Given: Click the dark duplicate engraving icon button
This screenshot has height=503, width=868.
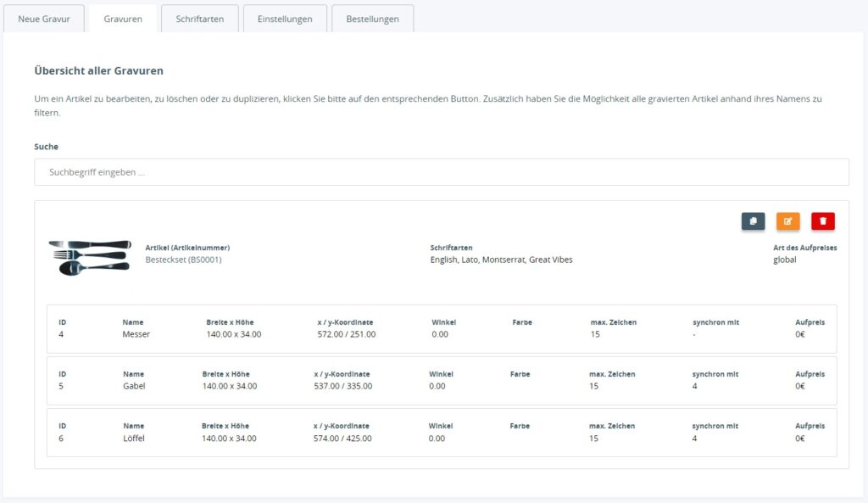Looking at the screenshot, I should (753, 221).
